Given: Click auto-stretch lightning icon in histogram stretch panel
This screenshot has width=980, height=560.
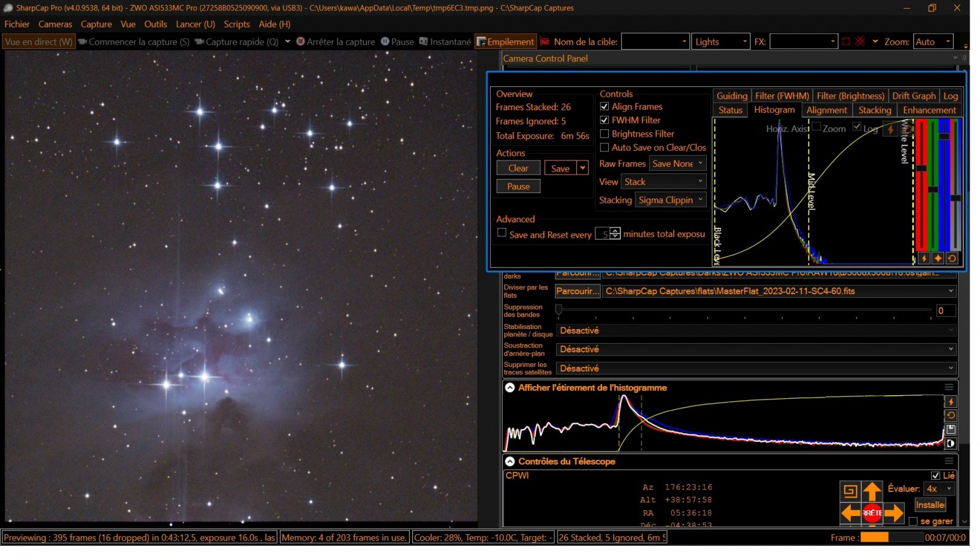Looking at the screenshot, I should (x=951, y=402).
